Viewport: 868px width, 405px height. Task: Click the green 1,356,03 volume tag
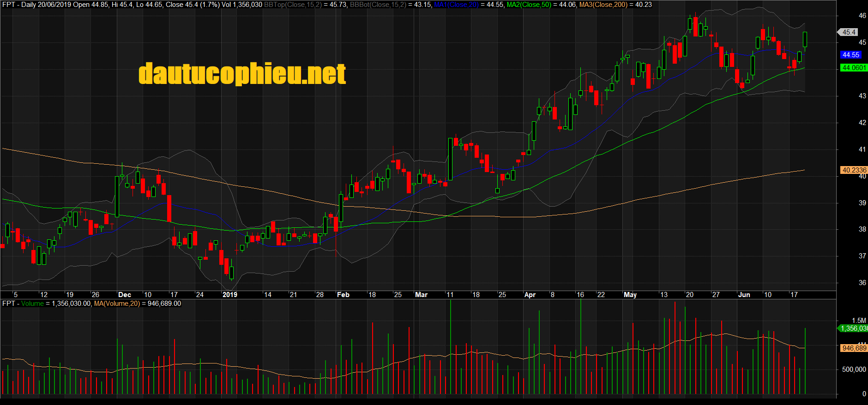(x=853, y=328)
